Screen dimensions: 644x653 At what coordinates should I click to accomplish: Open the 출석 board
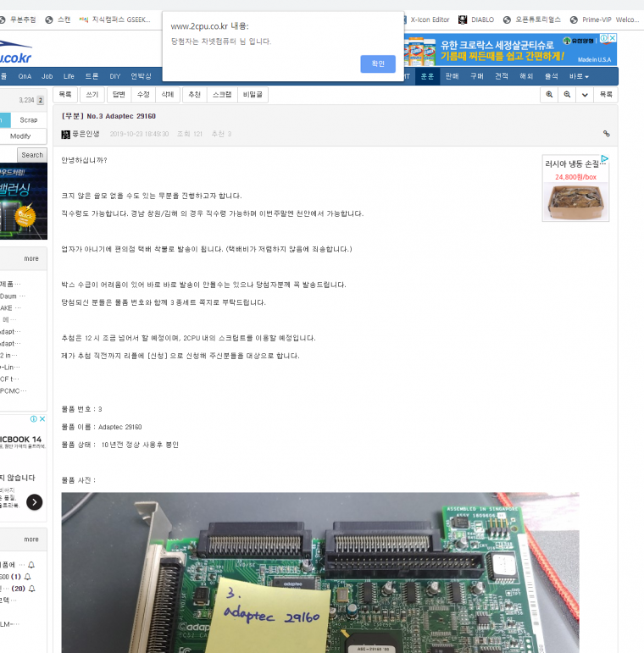coord(551,76)
